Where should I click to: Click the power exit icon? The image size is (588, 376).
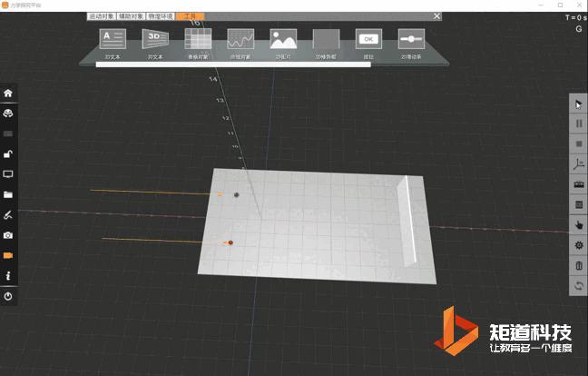[x=8, y=296]
